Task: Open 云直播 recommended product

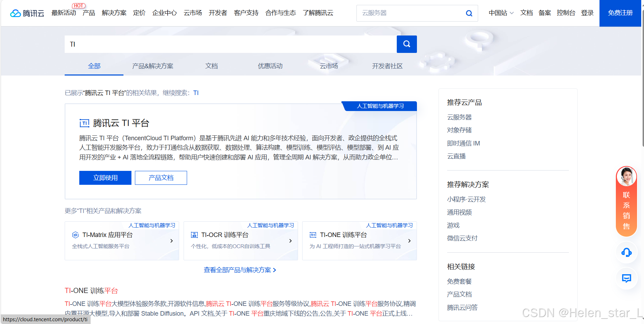Action: click(x=456, y=156)
